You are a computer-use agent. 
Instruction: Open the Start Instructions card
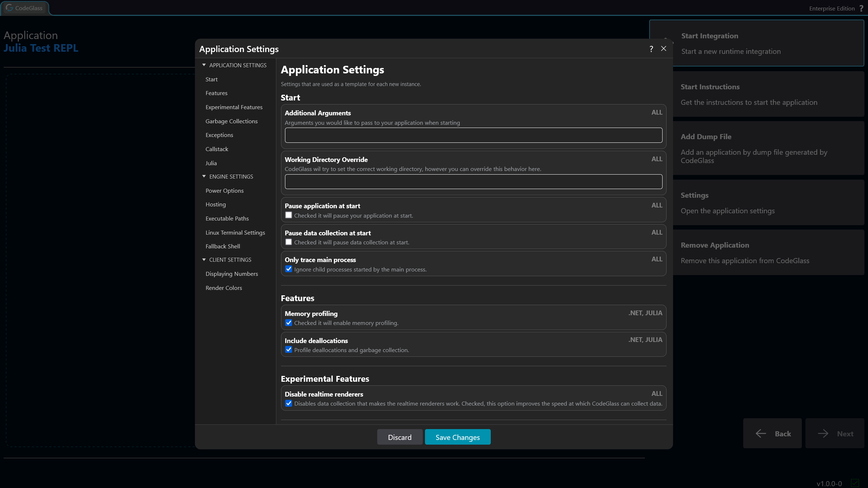[x=769, y=94]
